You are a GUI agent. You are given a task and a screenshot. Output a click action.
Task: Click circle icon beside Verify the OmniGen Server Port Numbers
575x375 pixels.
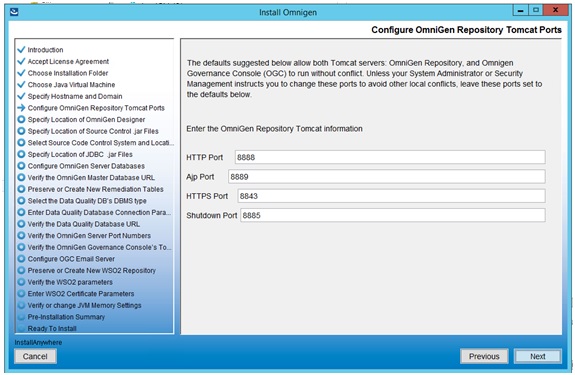pyautogui.click(x=21, y=236)
